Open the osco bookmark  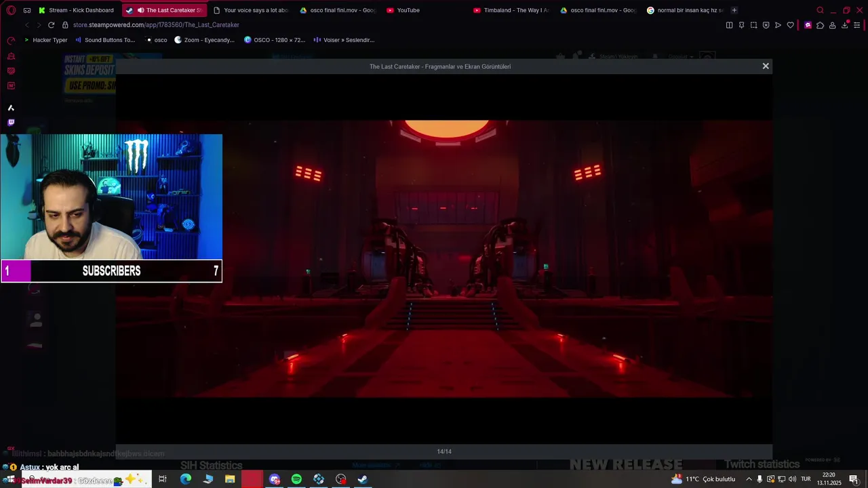pos(156,40)
